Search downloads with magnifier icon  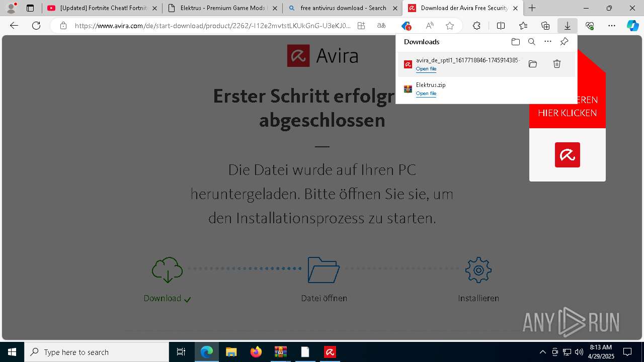tap(532, 42)
